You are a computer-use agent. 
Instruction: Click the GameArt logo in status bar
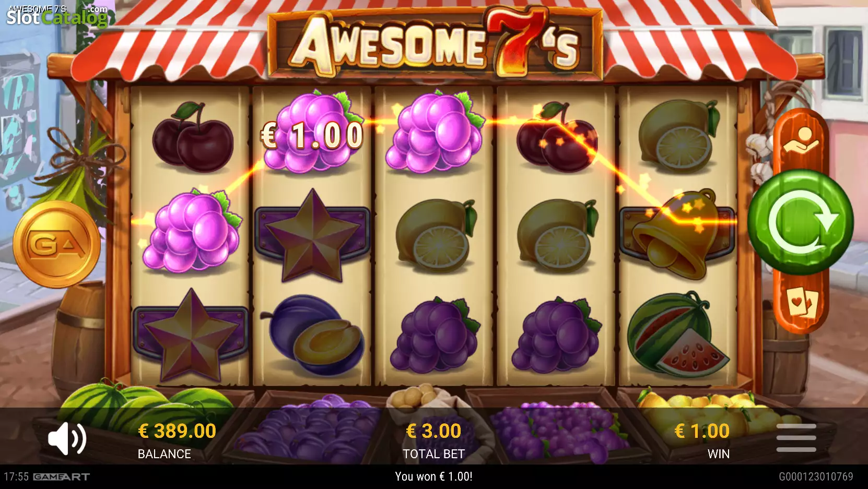61,476
